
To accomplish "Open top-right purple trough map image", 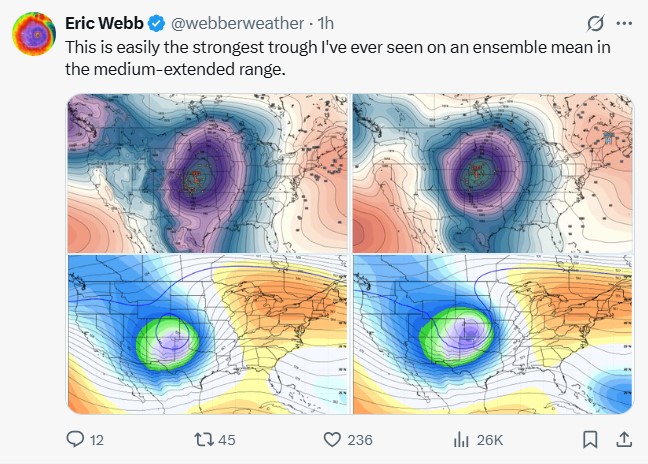I will pyautogui.click(x=493, y=173).
